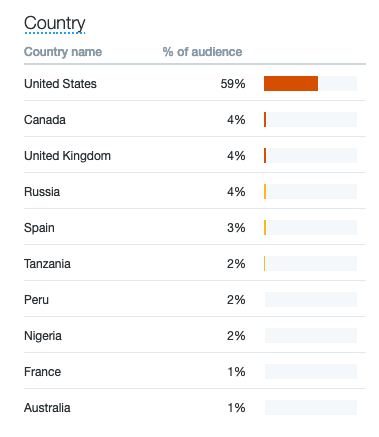Select the Australia country row
379x437 pixels.
(x=195, y=407)
